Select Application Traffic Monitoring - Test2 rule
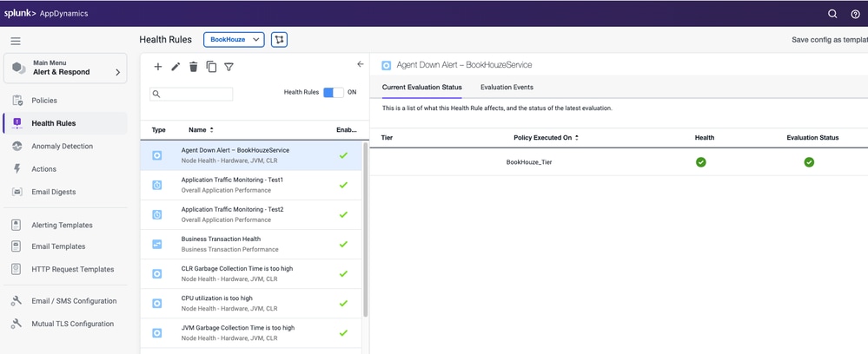868x354 pixels. [251, 214]
